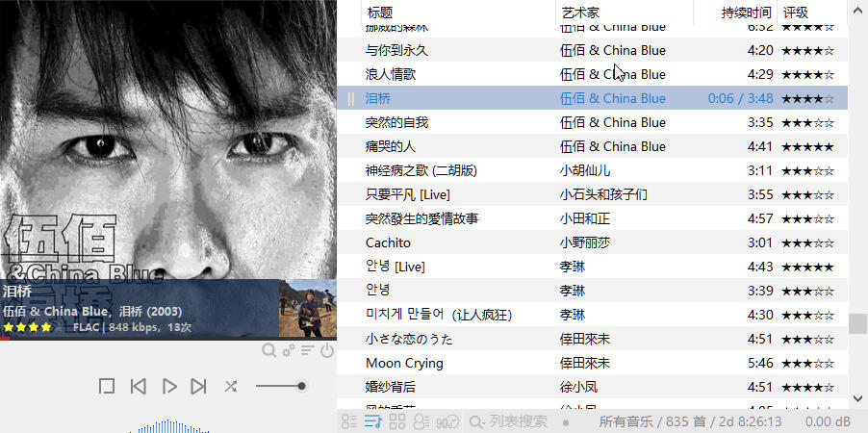
Task: Click the small album thumbnail with guitarist
Action: (x=307, y=308)
